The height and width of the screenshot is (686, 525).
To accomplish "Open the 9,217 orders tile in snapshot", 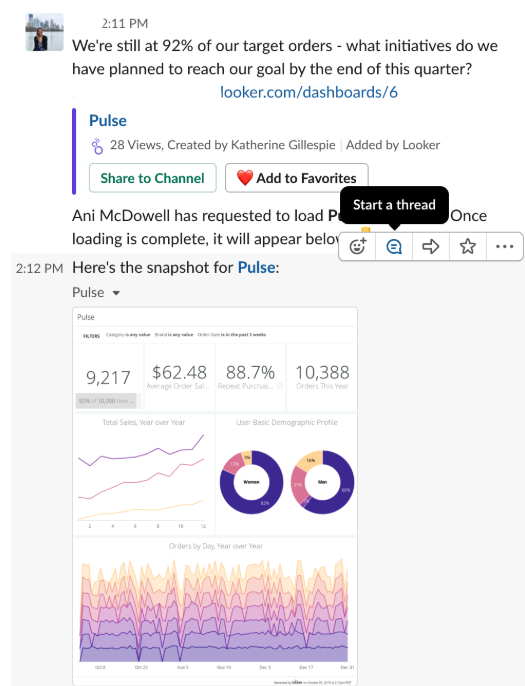I will click(x=108, y=377).
